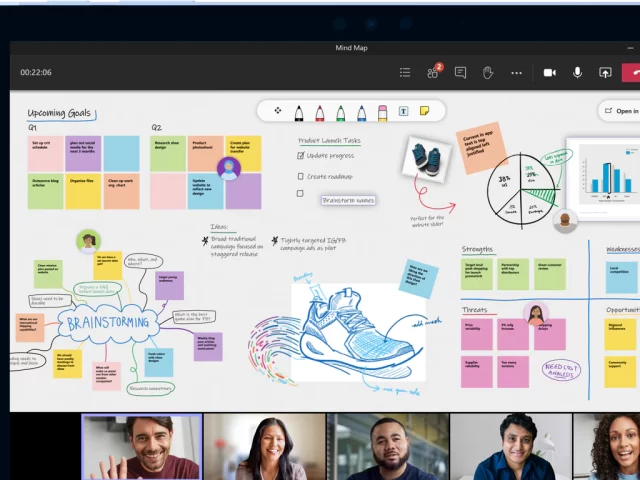640x480 pixels.
Task: Open the video of man in blue shirt
Action: pos(511,447)
